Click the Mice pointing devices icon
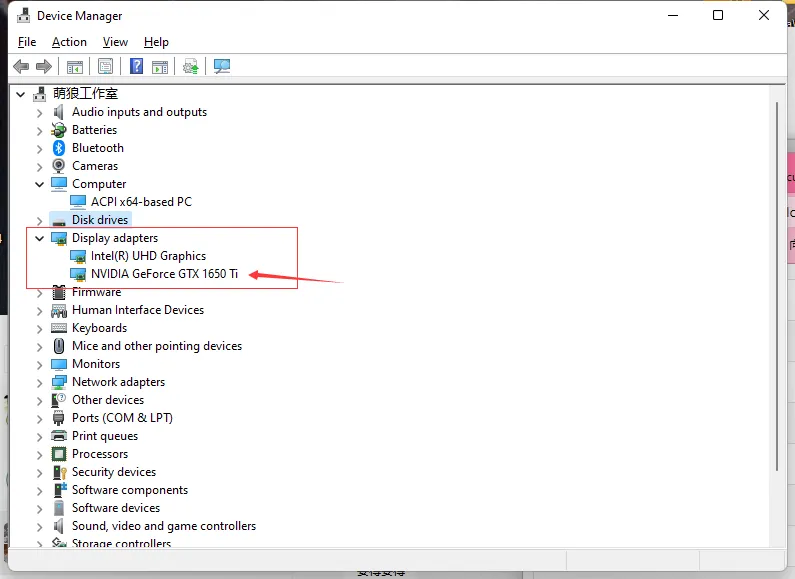The height and width of the screenshot is (579, 795). click(x=59, y=346)
